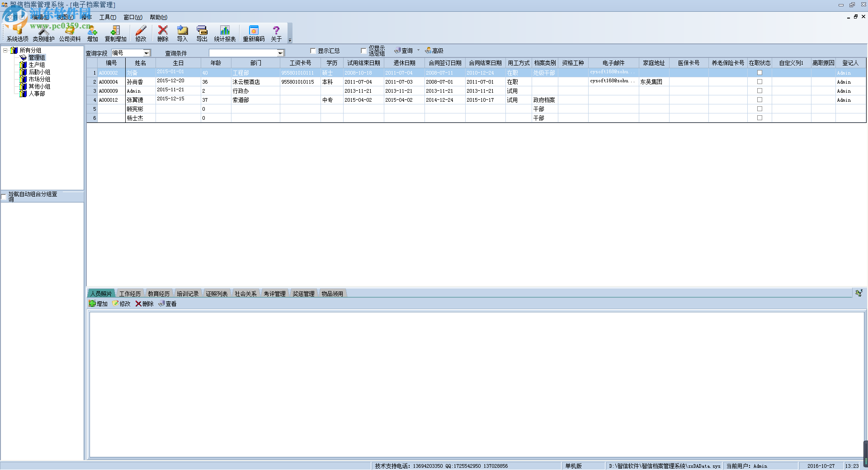Screen dimensions: 868x470
Task: Switch to the 奖惩管理 tab
Action: click(x=303, y=294)
